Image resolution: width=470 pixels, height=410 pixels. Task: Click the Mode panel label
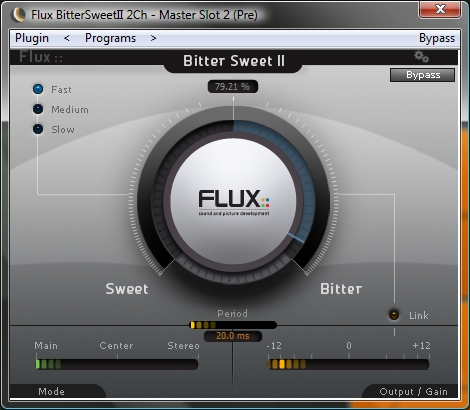(x=51, y=391)
